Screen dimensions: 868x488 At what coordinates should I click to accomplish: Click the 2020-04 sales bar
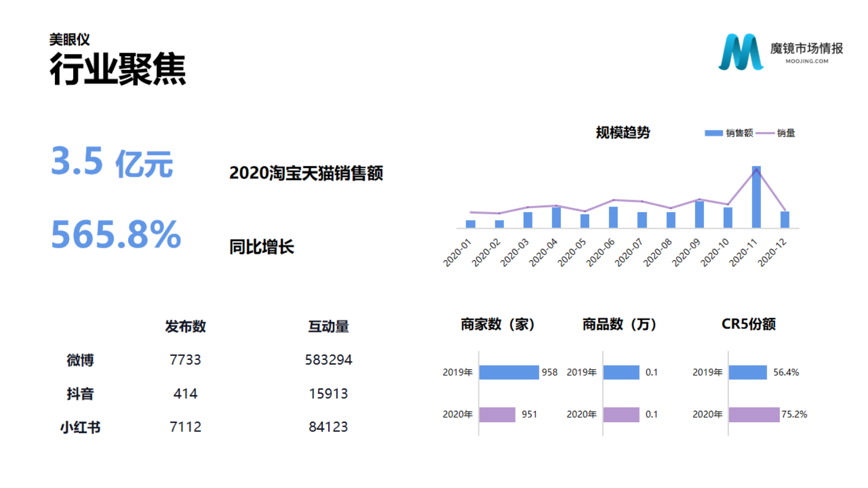[x=556, y=217]
